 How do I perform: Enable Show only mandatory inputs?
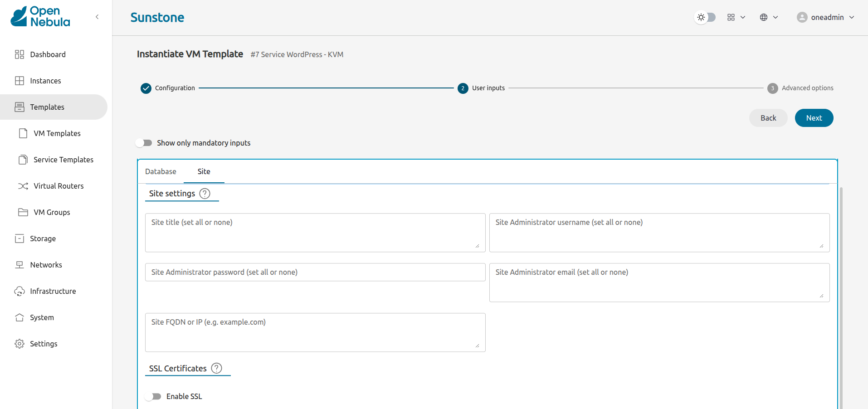144,143
